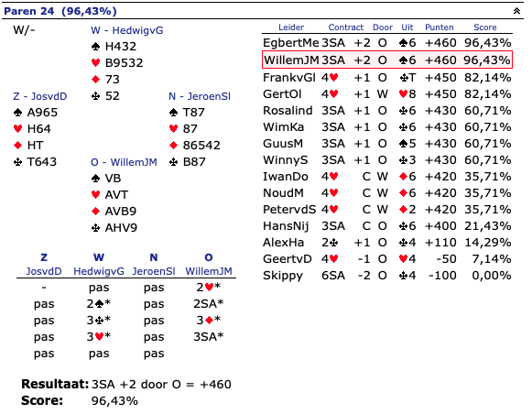Click the spade icon beside North's T87
The image size is (532, 414).
tap(173, 113)
